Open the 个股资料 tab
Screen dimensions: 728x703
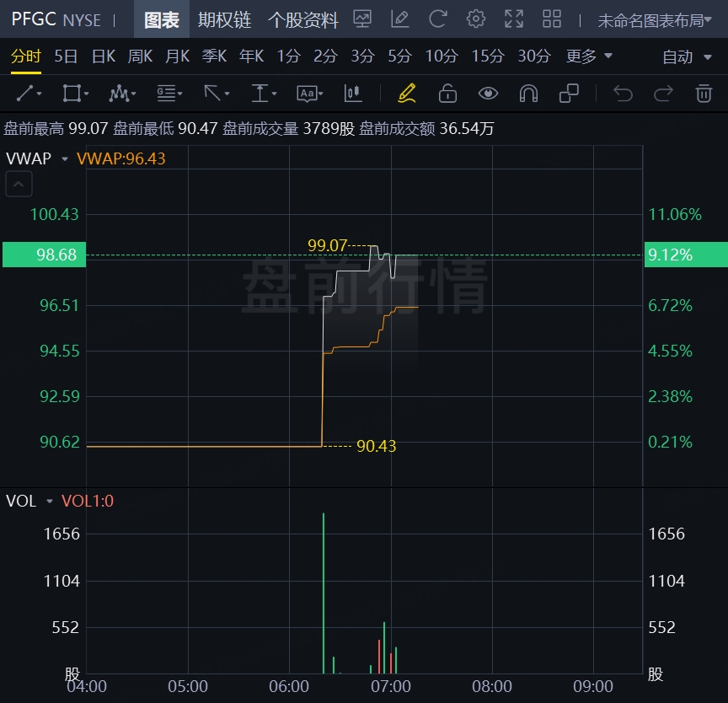pos(303,20)
